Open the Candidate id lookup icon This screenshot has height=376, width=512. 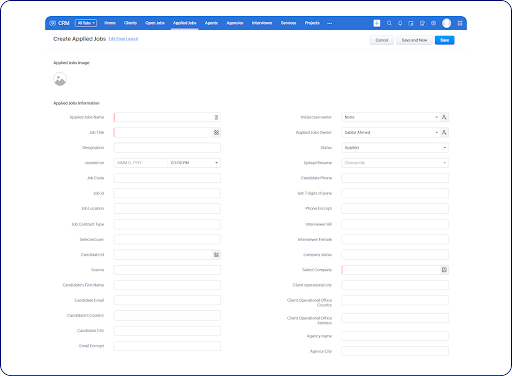pos(216,255)
